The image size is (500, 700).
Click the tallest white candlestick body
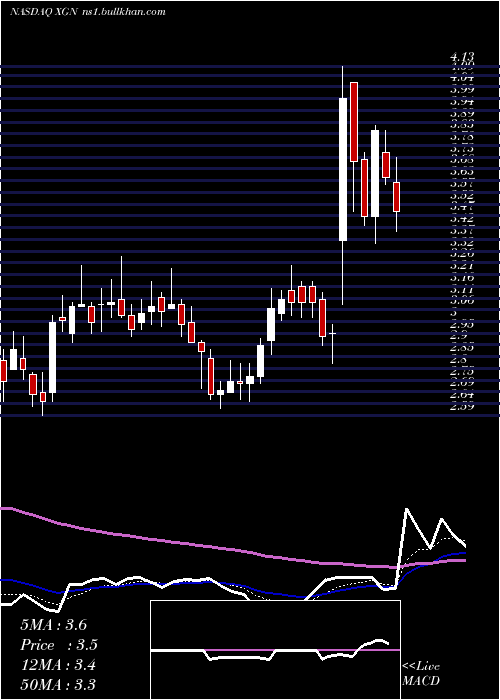(x=343, y=169)
